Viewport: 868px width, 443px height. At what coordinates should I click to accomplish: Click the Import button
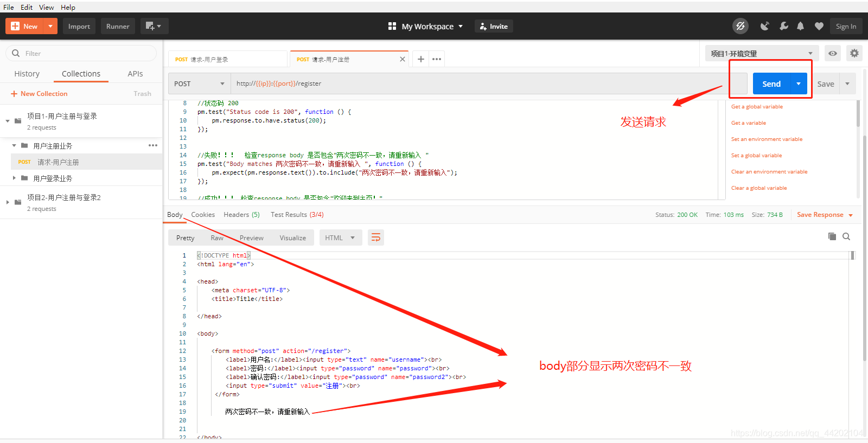click(79, 26)
